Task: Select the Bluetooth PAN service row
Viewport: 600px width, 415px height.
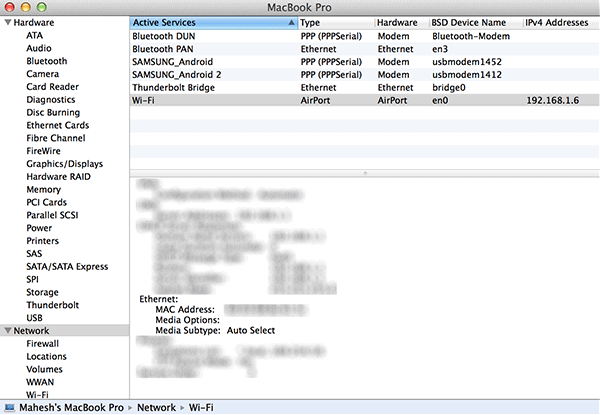Action: tap(364, 49)
